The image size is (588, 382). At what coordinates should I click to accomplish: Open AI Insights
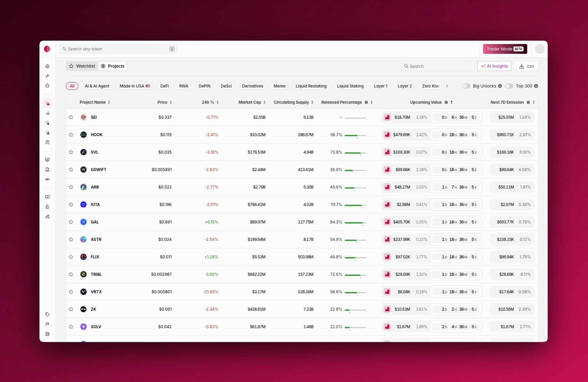[494, 66]
